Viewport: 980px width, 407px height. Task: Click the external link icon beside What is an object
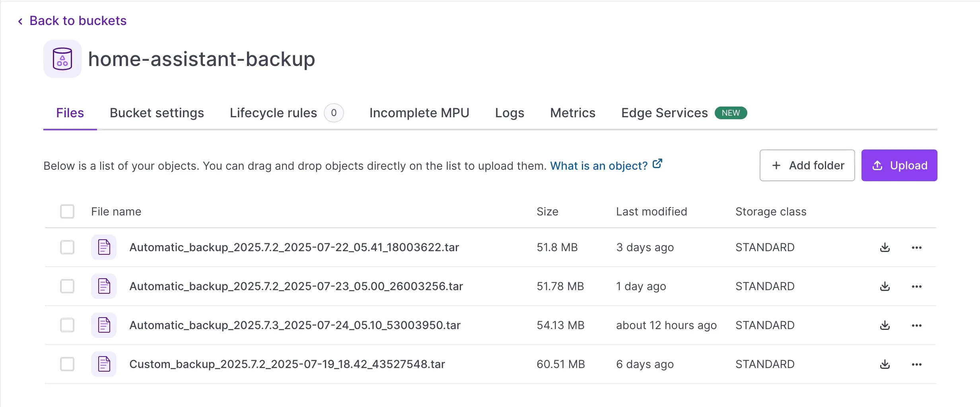[657, 164]
